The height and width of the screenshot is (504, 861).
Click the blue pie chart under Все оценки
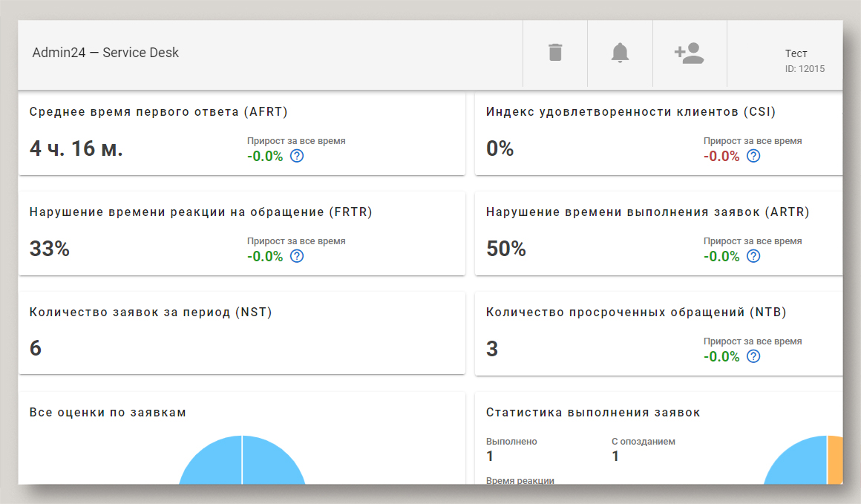pos(242,464)
